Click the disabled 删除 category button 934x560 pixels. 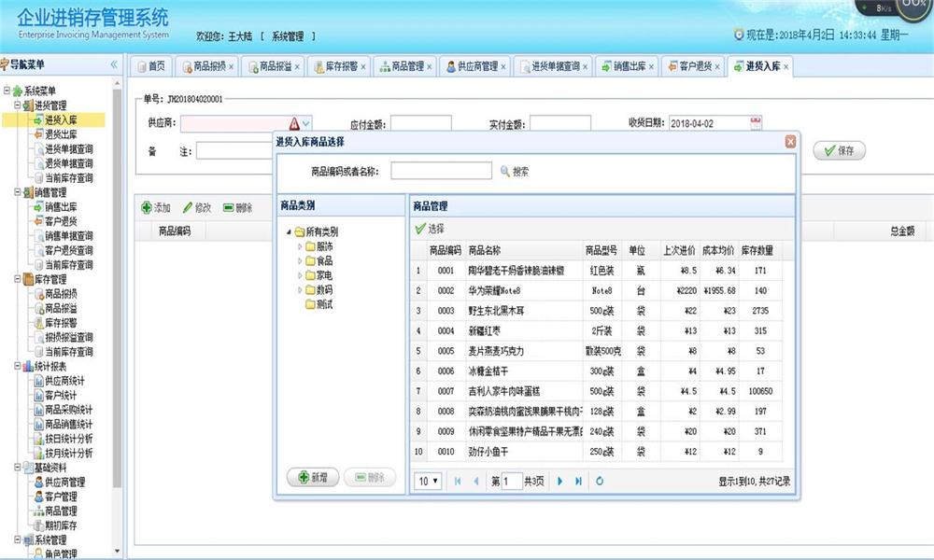pos(370,477)
